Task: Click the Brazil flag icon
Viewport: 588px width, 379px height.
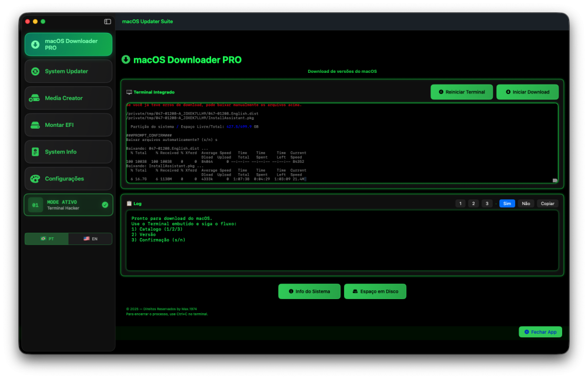Action: 44,239
